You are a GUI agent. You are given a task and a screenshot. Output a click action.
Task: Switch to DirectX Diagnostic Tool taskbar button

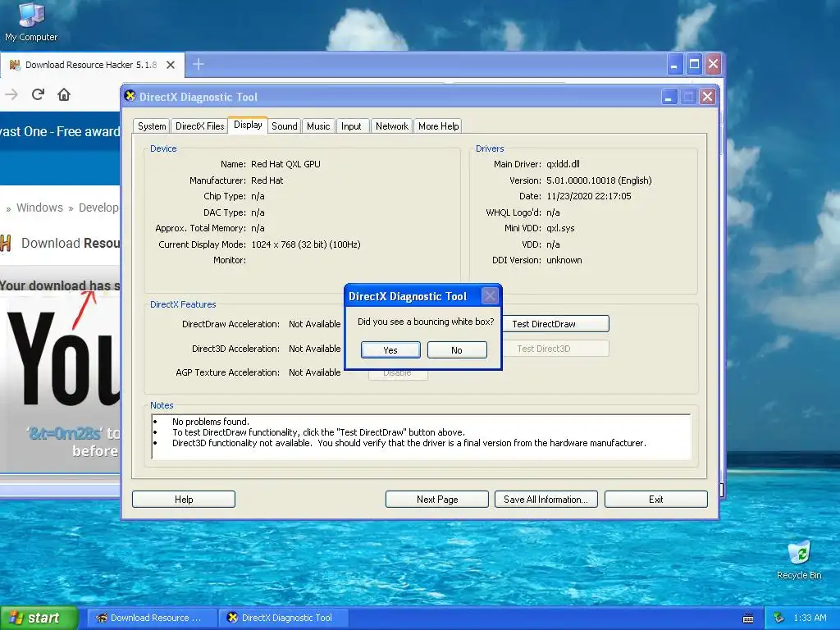point(284,618)
